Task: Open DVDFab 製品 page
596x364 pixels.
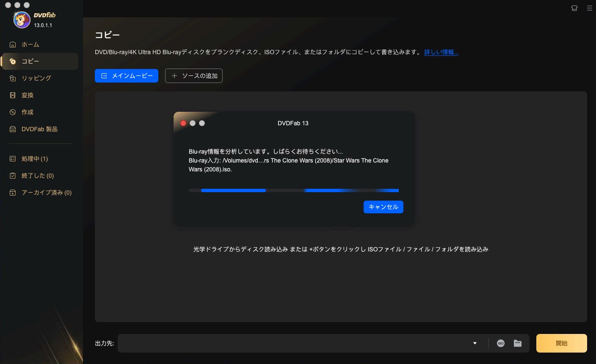Action: 40,129
